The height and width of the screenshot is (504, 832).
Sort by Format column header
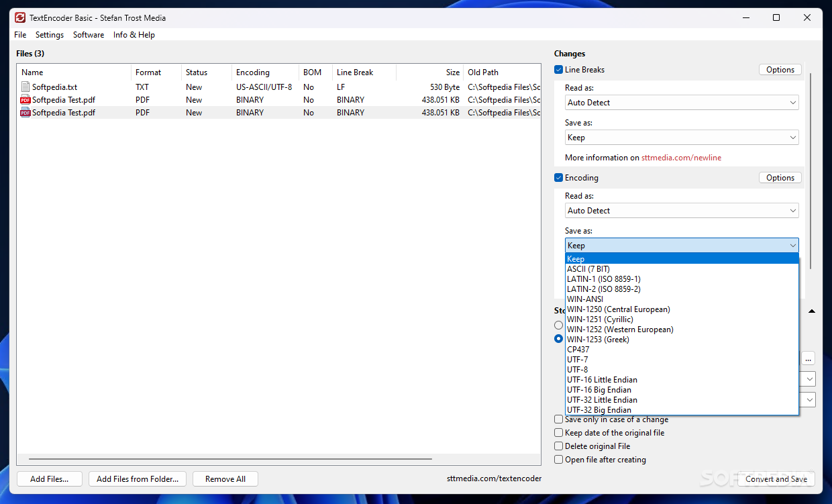click(156, 72)
